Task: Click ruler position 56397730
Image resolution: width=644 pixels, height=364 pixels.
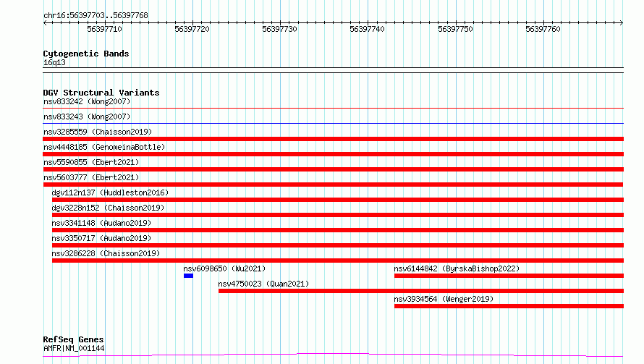Action: pos(280,29)
